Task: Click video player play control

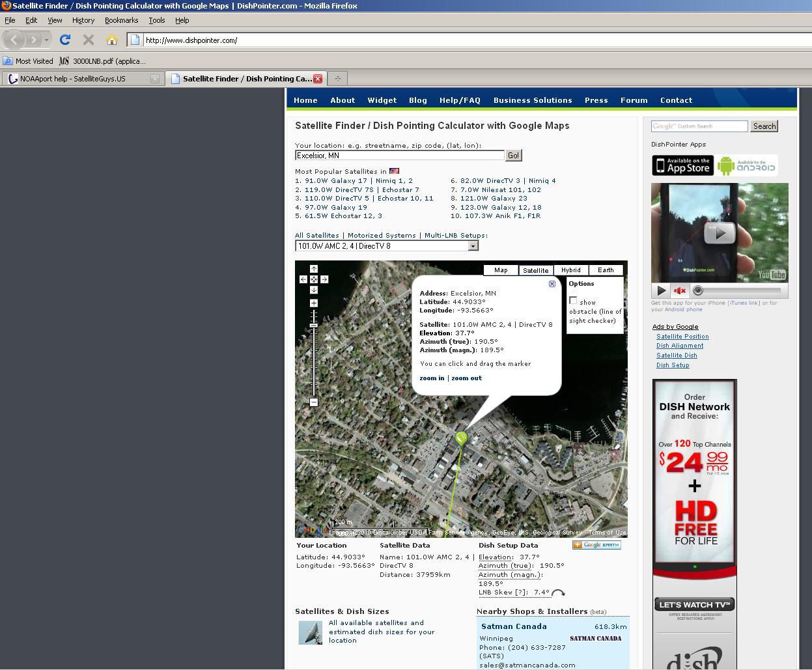Action: tap(662, 291)
